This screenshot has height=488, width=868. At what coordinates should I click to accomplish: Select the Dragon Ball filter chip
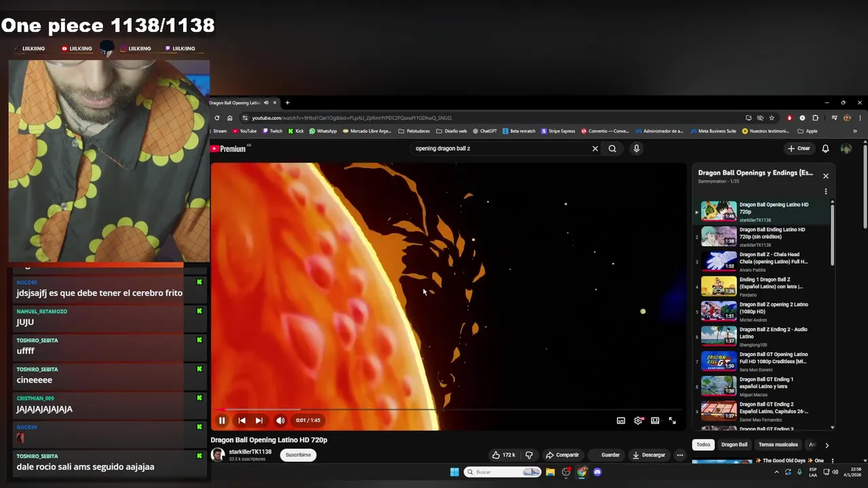pos(734,445)
